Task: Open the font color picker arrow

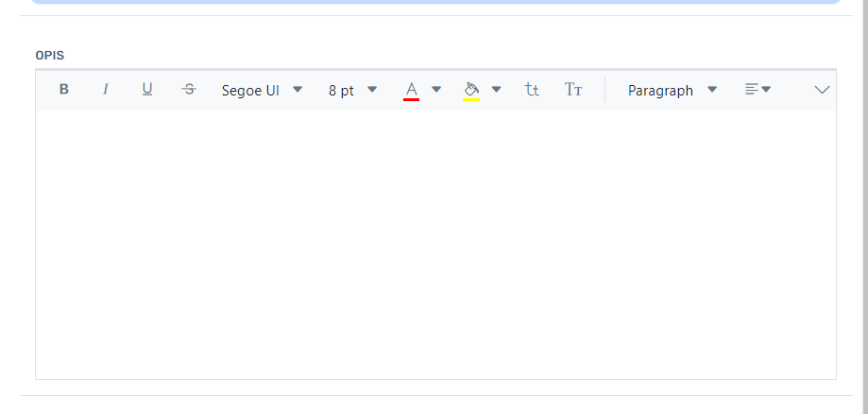Action: [x=436, y=90]
